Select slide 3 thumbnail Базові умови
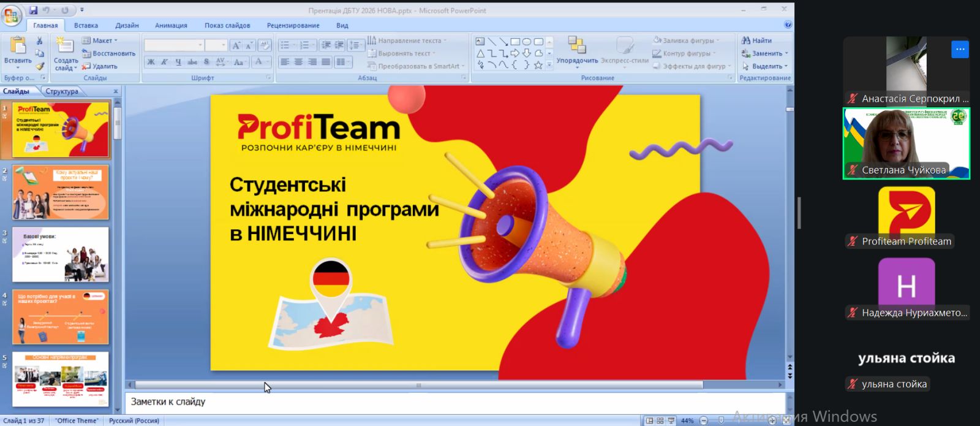Image resolution: width=980 pixels, height=426 pixels. 61,254
